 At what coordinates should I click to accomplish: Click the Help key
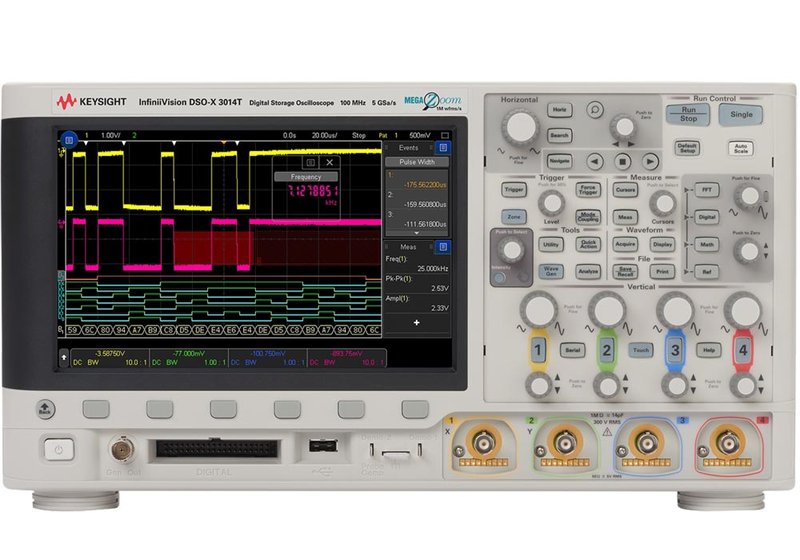tap(709, 350)
